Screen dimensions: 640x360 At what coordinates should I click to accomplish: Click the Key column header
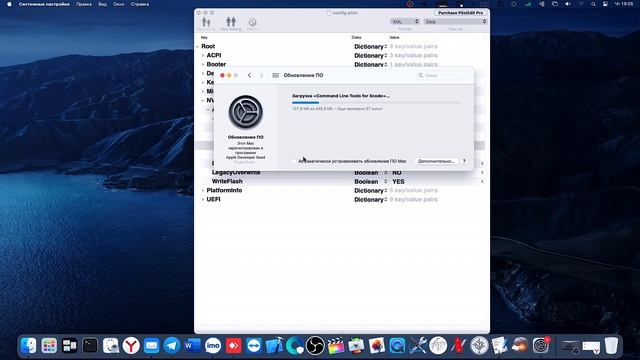[204, 38]
